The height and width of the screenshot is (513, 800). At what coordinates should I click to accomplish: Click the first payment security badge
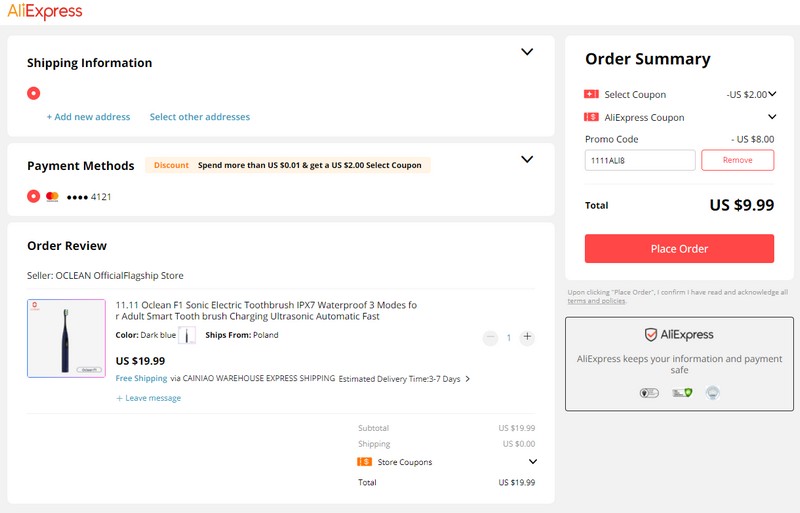click(x=649, y=393)
